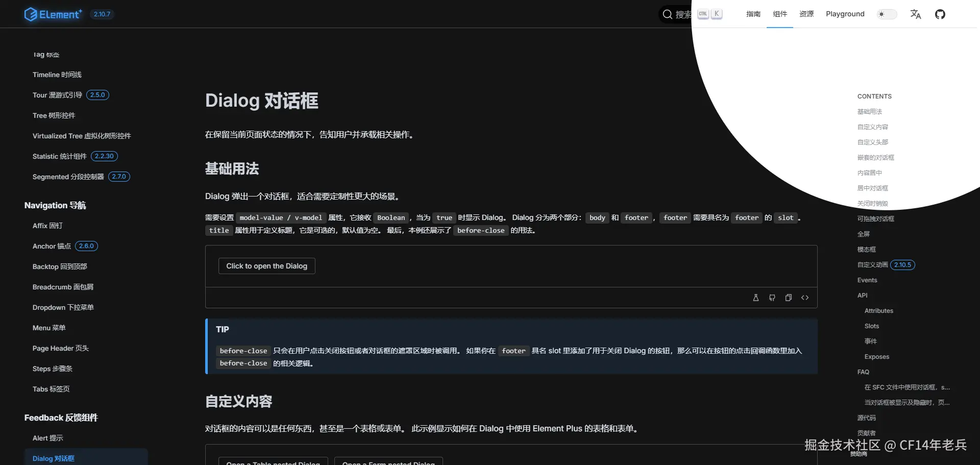This screenshot has width=980, height=465.
Task: Click the Element Plus logo
Action: click(53, 14)
